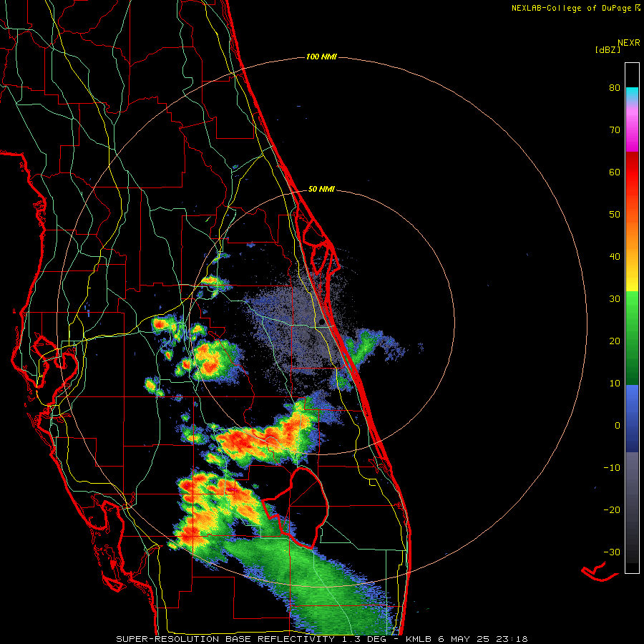Click the 50 value on the dBZ scale

tap(615, 215)
